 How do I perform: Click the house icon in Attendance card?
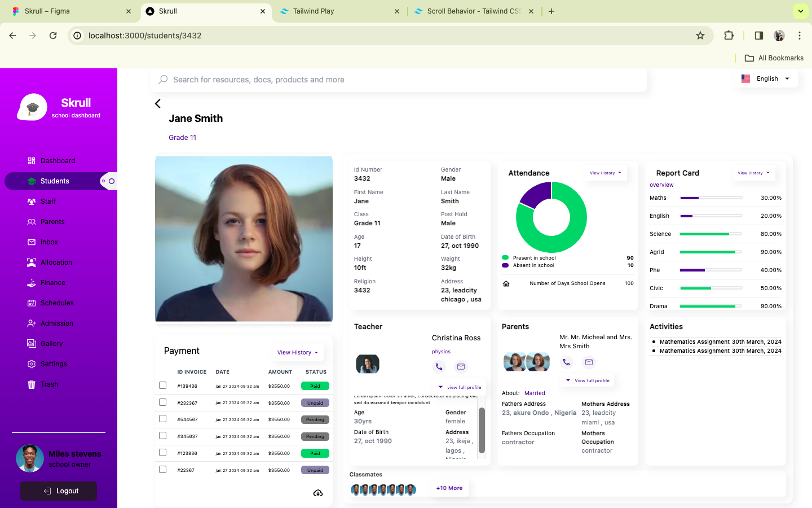506,283
